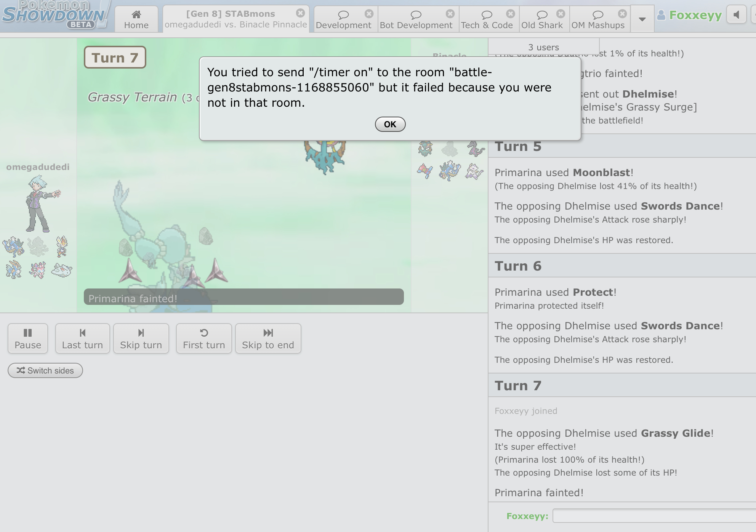Click the Turn 7 header in battle log
The height and width of the screenshot is (532, 756).
[622, 385]
